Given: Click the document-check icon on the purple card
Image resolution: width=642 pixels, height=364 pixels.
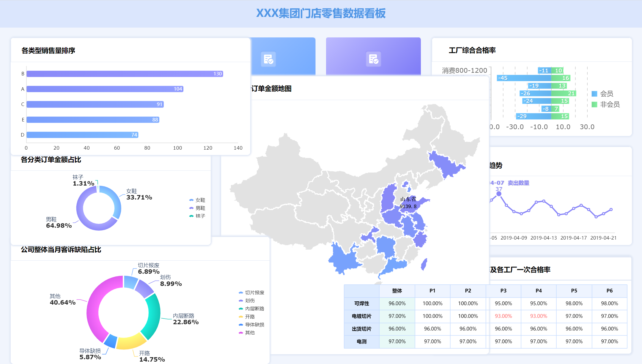Looking at the screenshot, I should (373, 59).
